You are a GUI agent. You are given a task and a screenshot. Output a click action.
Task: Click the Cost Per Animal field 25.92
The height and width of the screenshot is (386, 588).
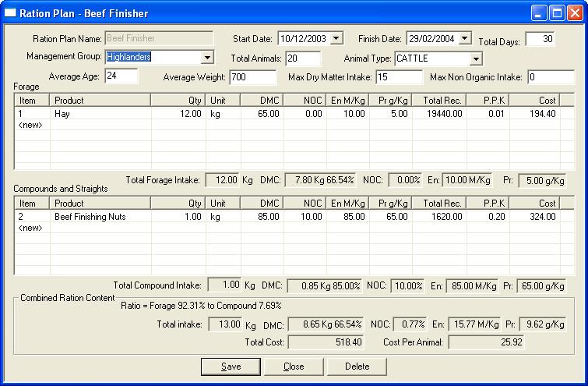point(486,342)
